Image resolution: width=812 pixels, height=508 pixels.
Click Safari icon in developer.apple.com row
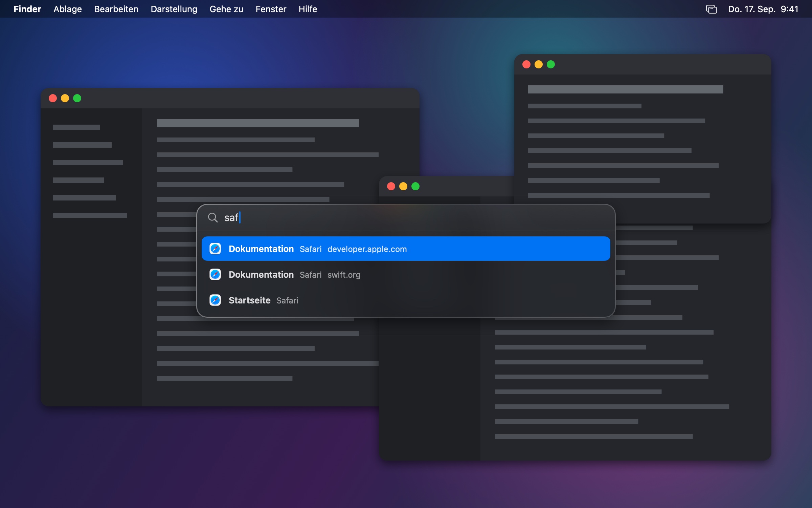215,249
